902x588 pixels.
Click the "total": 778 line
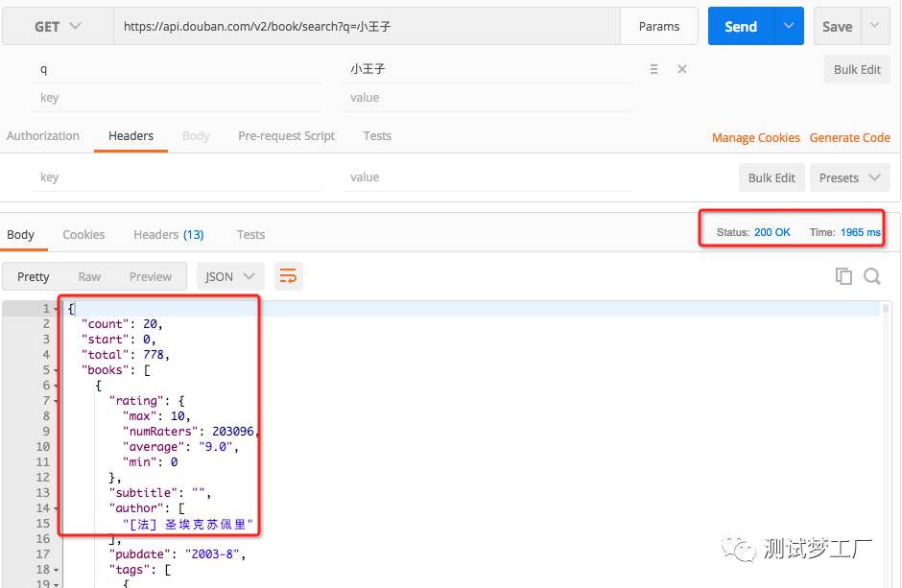pyautogui.click(x=126, y=355)
